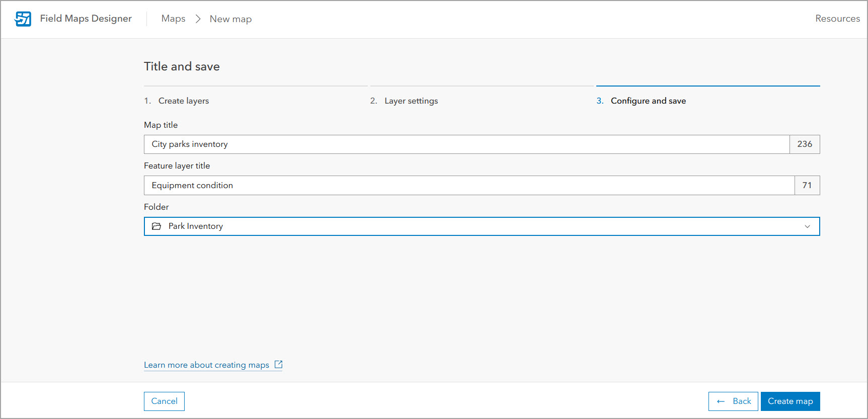This screenshot has width=868, height=419.
Task: Click the Field Maps Designer logo icon
Action: 23,19
